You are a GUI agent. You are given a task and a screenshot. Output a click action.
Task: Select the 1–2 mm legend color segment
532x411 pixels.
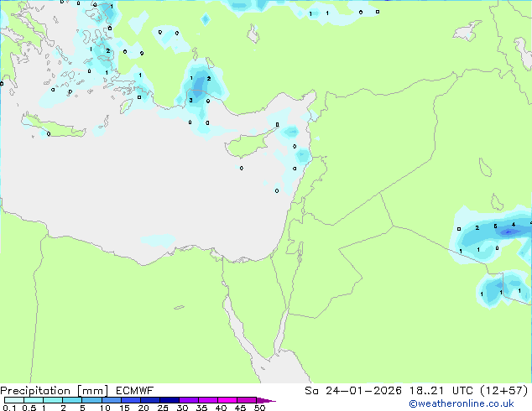click(53, 400)
